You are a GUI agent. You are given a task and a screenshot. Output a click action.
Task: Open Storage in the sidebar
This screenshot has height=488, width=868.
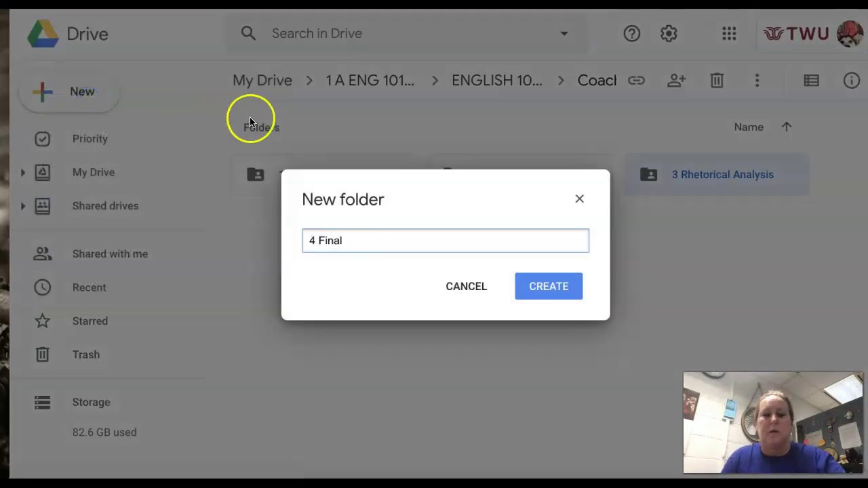coord(91,402)
